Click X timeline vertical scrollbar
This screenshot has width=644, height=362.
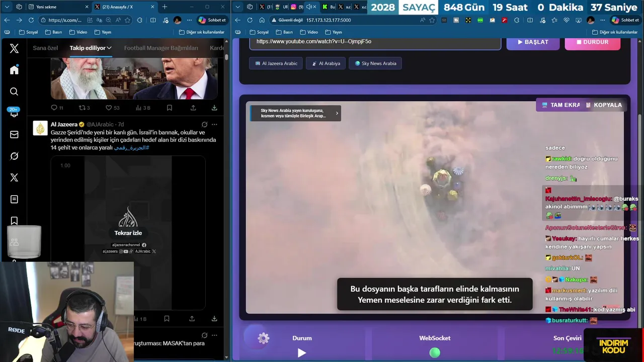coord(226,57)
